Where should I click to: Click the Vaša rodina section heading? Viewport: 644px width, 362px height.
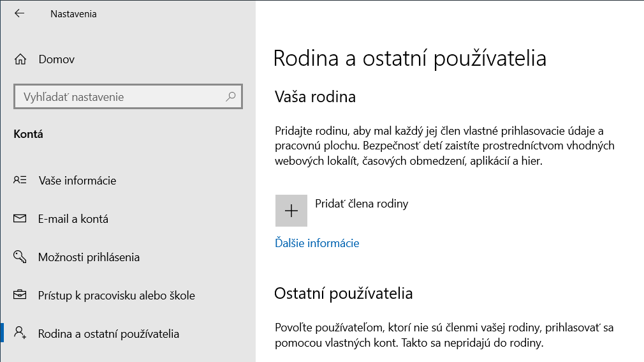coord(315,97)
